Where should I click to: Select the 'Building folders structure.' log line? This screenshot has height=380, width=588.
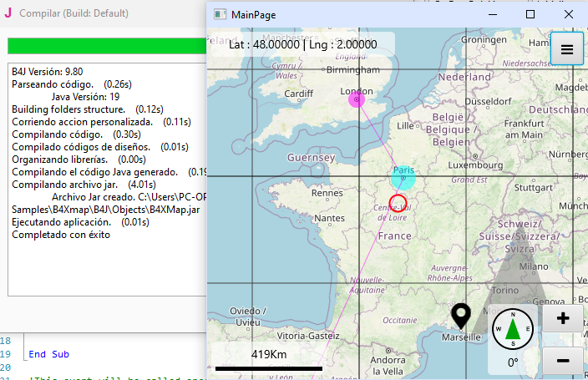(88, 109)
